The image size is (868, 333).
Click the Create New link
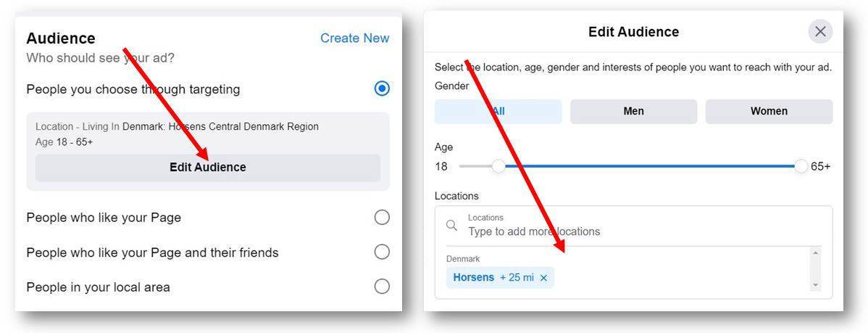click(354, 38)
